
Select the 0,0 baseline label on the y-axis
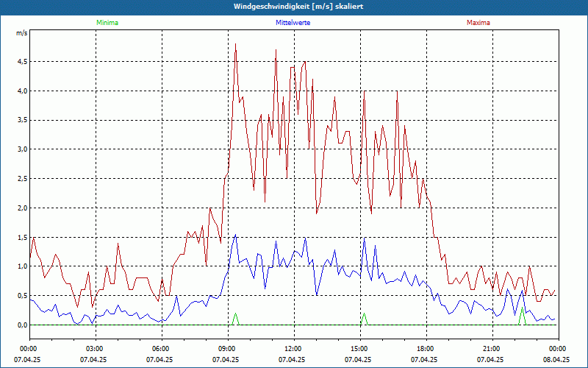[21, 325]
